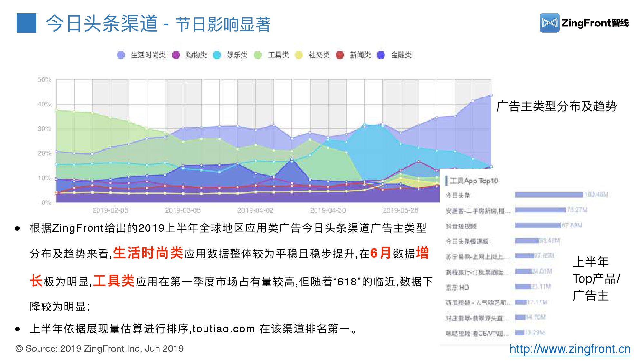644x362 pixels.
Task: Toggle the 社交类 legend label
Action: pos(319,55)
